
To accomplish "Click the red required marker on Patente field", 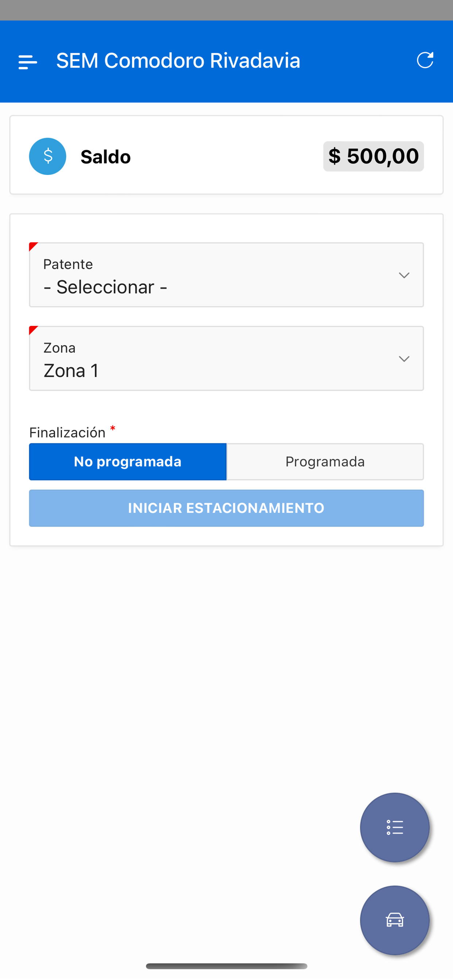I will click(x=33, y=246).
